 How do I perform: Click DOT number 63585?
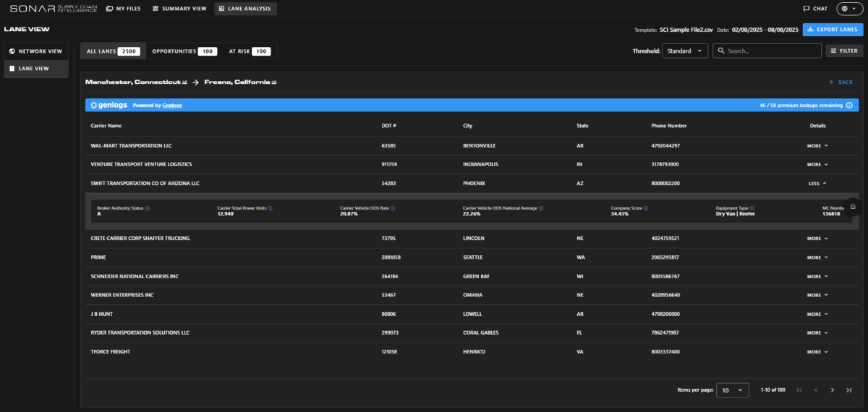pos(388,145)
